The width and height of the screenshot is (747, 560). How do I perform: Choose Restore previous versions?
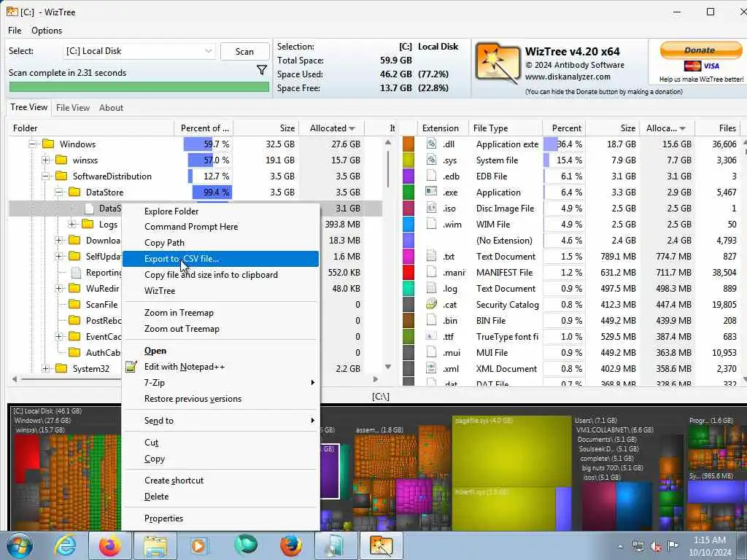[220, 399]
